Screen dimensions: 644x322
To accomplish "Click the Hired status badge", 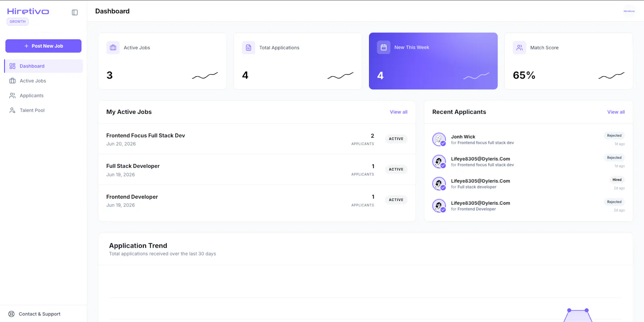I will [617, 180].
